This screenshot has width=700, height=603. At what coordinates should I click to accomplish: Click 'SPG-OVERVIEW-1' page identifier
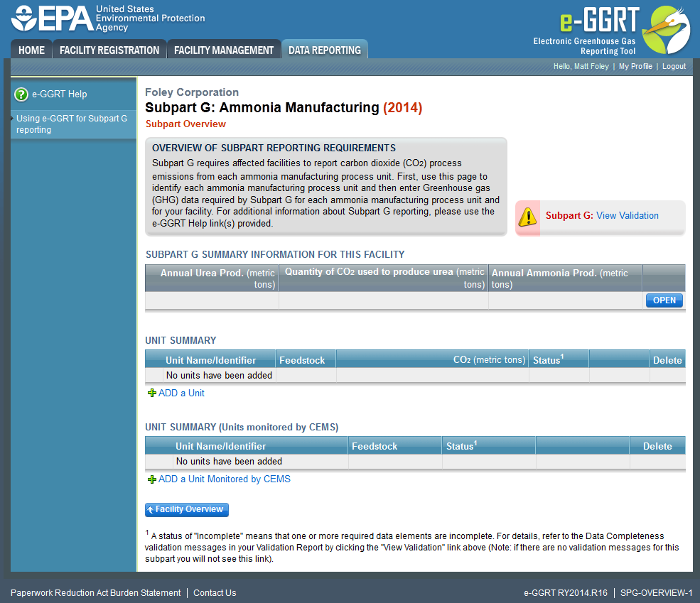coord(656,593)
